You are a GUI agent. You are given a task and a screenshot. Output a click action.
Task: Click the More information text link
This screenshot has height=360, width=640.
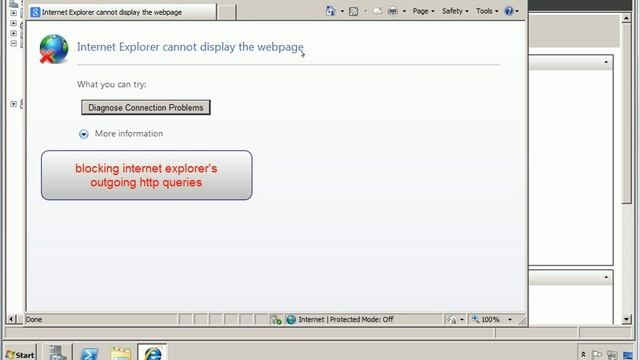click(129, 133)
